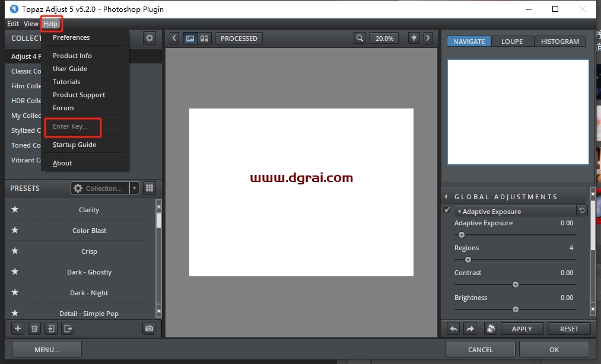
Task: Open the 20.0% zoom level box
Action: [384, 39]
